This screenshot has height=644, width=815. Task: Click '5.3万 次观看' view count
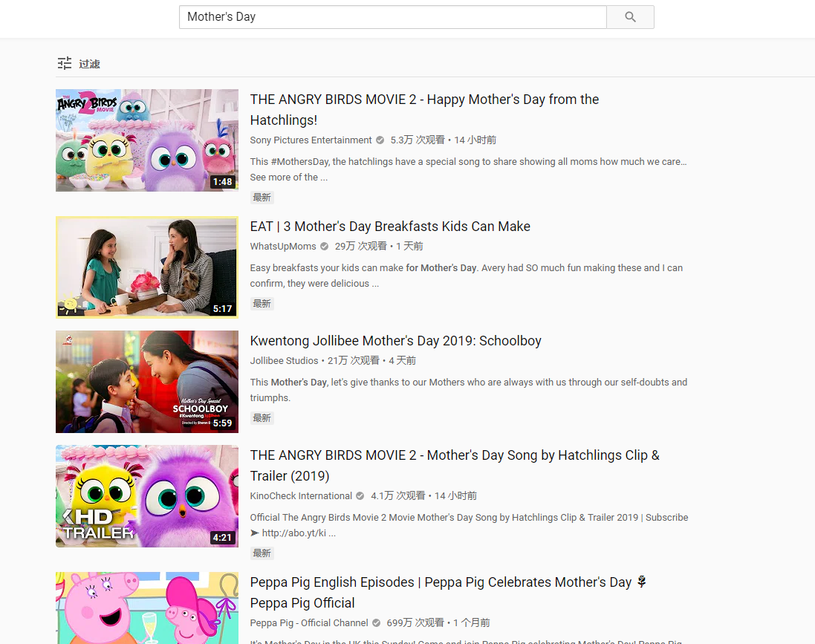(418, 140)
